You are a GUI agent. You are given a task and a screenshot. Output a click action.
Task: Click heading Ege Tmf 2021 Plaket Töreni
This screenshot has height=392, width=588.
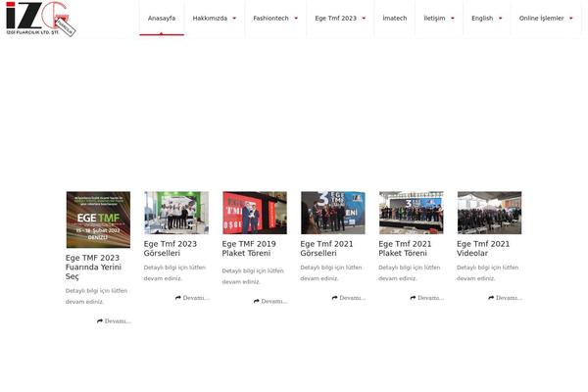pyautogui.click(x=405, y=248)
